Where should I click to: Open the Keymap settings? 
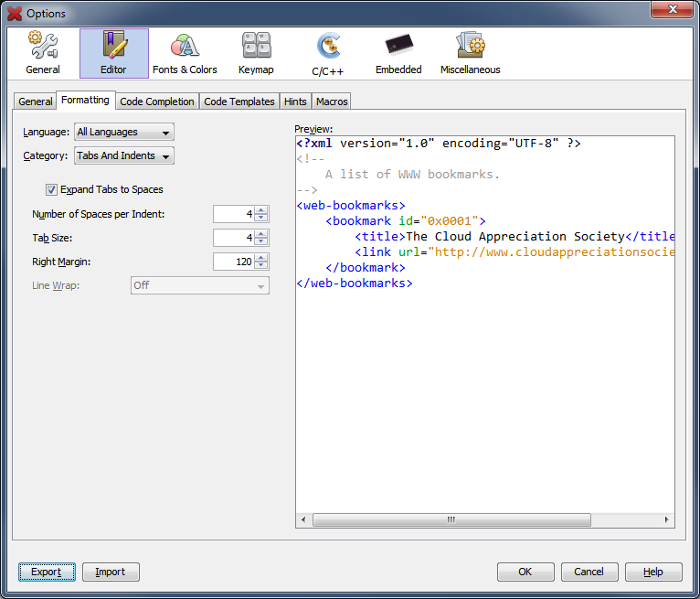(x=256, y=53)
